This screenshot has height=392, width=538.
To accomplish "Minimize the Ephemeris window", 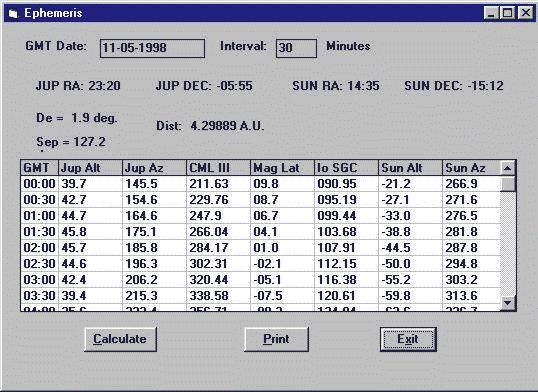I will point(491,13).
